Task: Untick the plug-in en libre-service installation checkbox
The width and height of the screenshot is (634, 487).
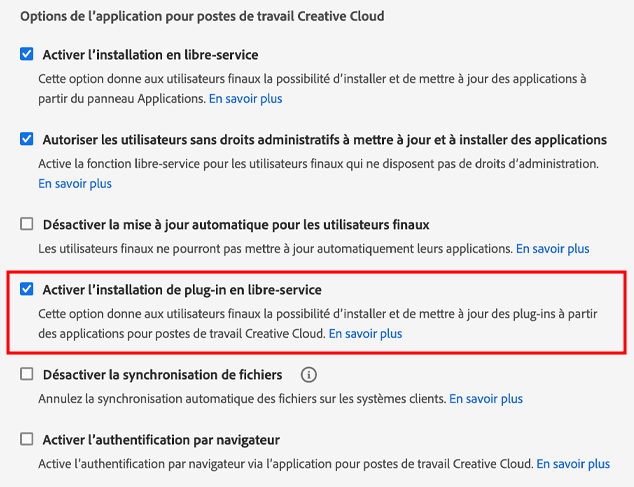Action: (x=27, y=290)
